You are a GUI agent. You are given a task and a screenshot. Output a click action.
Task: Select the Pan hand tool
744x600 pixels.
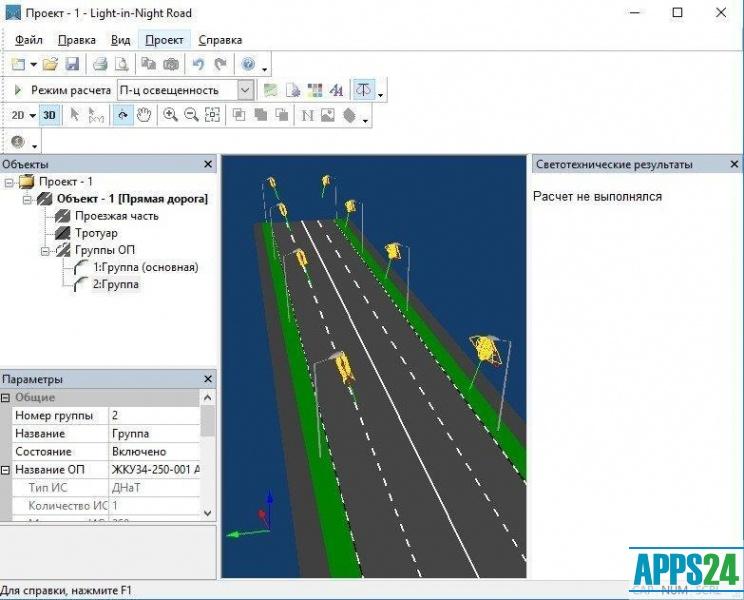pyautogui.click(x=144, y=115)
